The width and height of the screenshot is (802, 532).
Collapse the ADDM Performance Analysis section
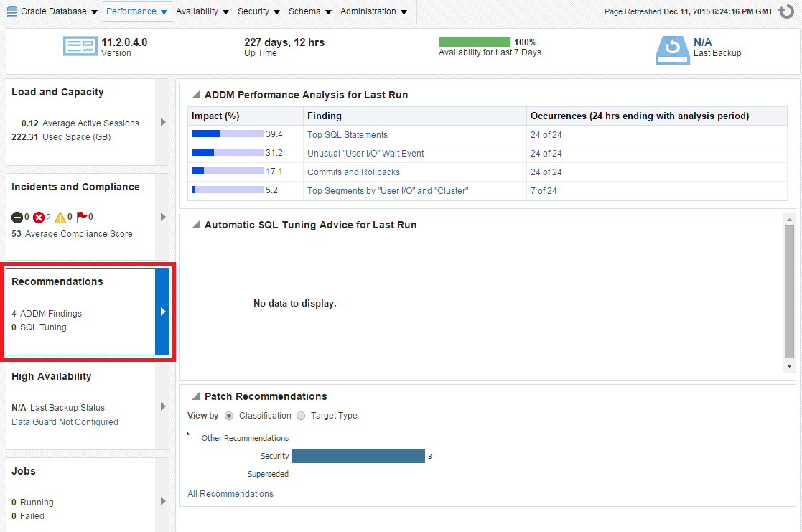coord(195,95)
